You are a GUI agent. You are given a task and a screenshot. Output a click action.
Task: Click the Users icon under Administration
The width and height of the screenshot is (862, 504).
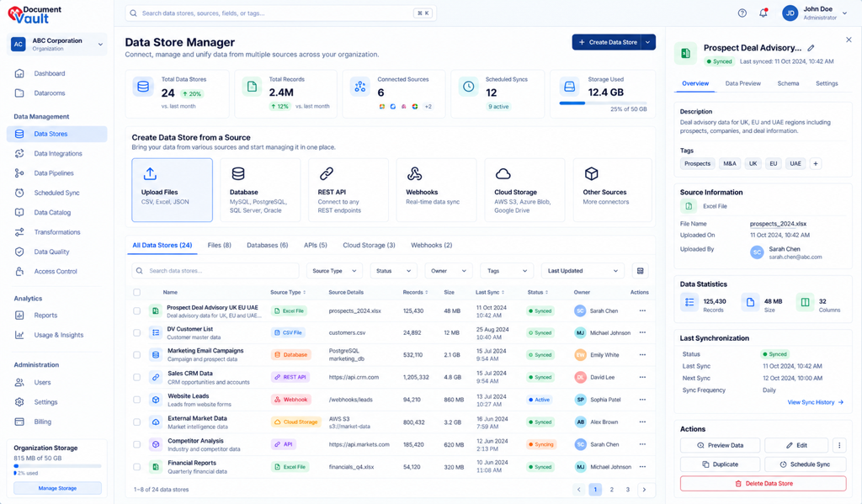tap(19, 382)
